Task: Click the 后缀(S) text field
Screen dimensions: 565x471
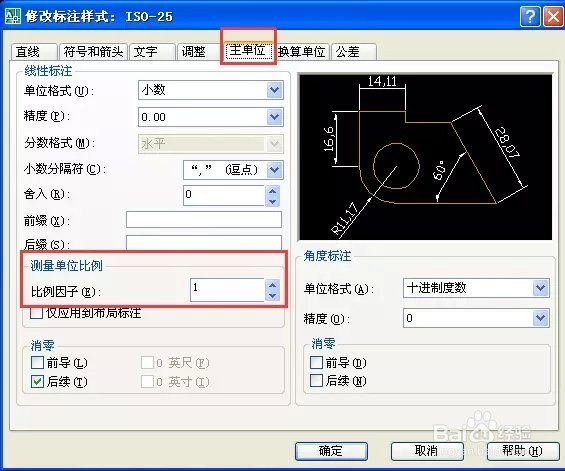Action: (x=204, y=243)
